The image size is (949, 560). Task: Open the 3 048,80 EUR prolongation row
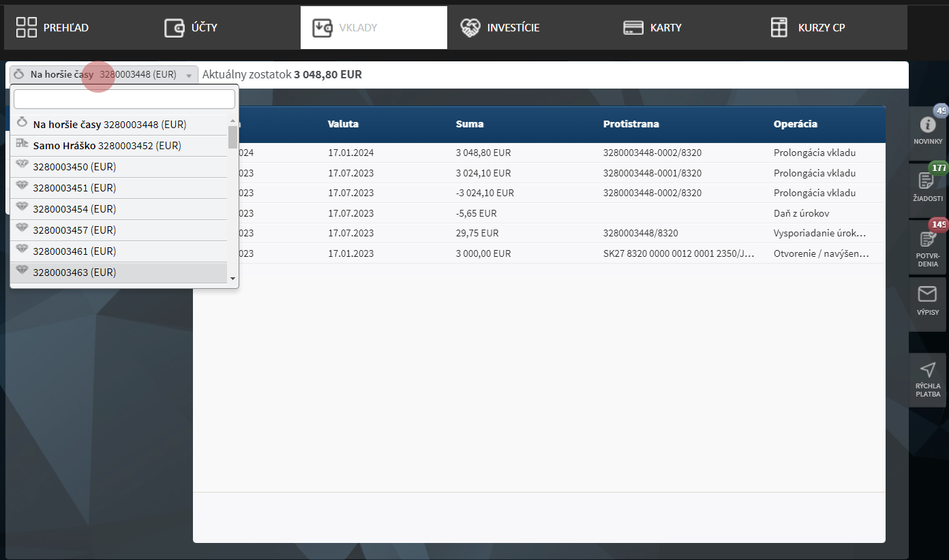pos(483,153)
